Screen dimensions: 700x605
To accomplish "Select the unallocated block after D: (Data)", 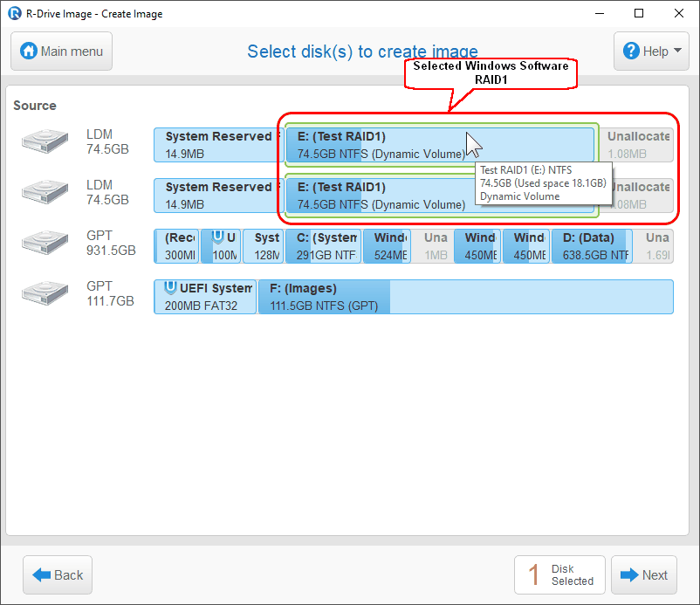I will coord(654,246).
